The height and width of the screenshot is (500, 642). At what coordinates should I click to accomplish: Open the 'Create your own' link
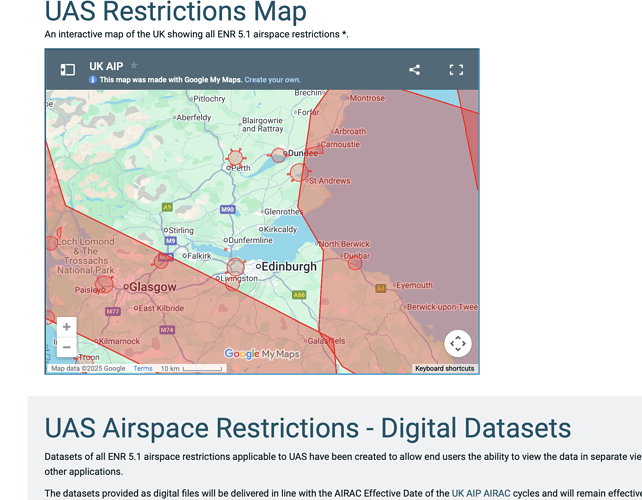272,80
